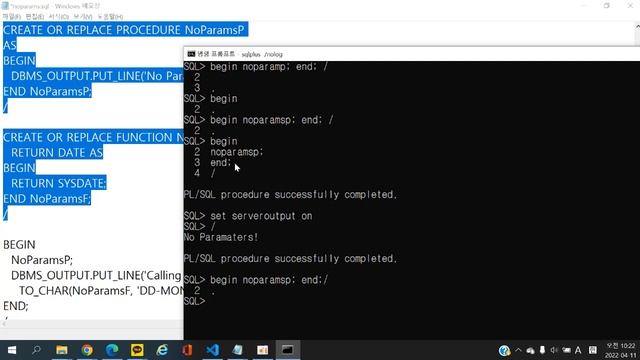Screen dimensions: 640x360
Task: Open the cloud sync tray icon
Action: coord(530,351)
